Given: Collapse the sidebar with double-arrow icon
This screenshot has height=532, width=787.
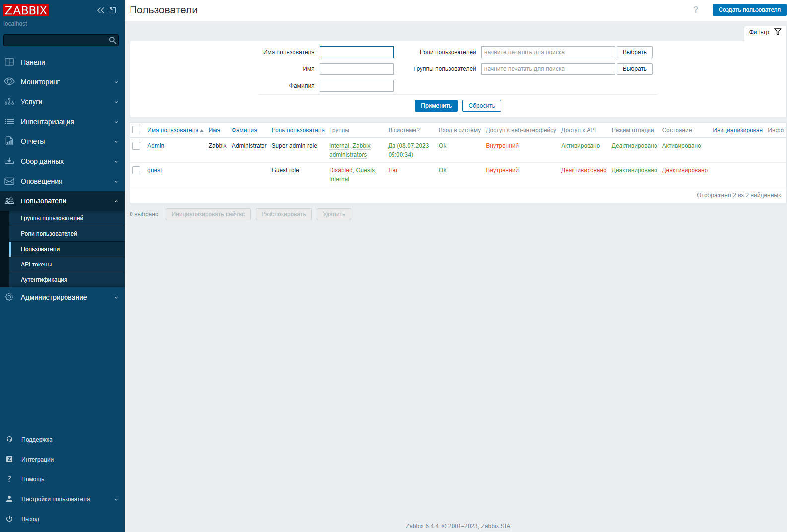Looking at the screenshot, I should (100, 10).
